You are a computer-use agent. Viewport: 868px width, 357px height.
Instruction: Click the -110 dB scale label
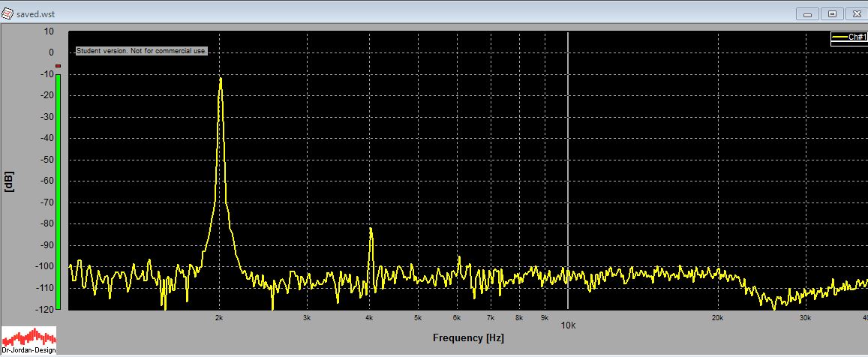46,288
